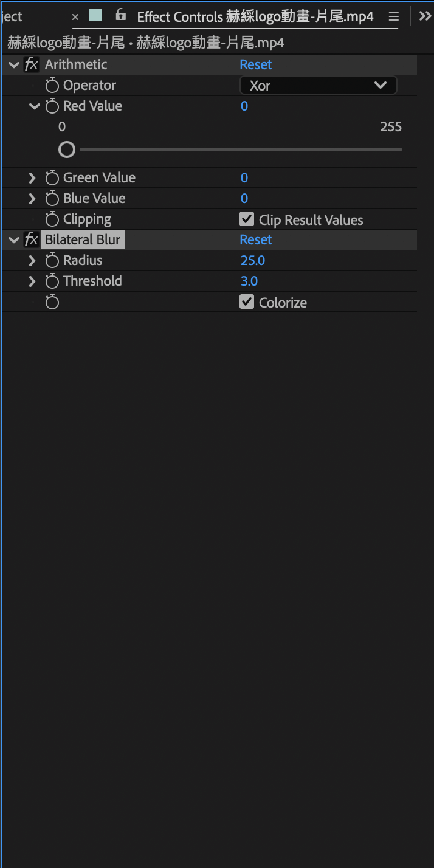Open the Operator Xor dropdown
Image resolution: width=434 pixels, height=868 pixels.
[x=319, y=85]
